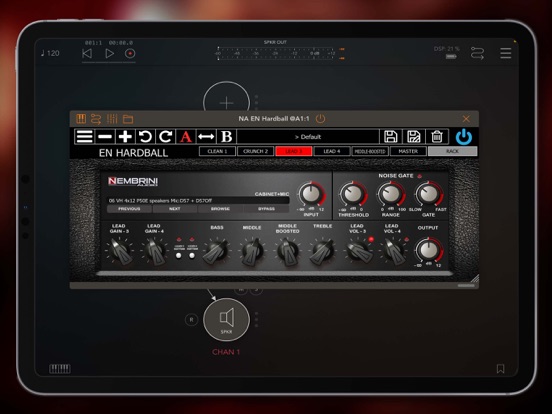552x414 pixels.
Task: Click the GATE speed knob
Action: [x=428, y=194]
